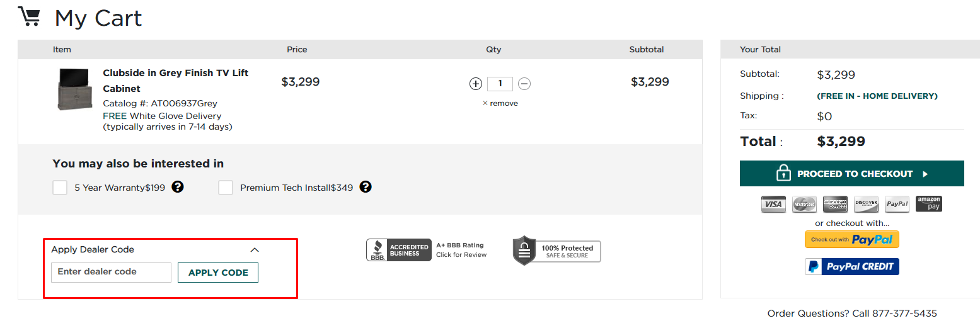Click the Proceed to Checkout button
980x333 pixels.
(x=851, y=173)
